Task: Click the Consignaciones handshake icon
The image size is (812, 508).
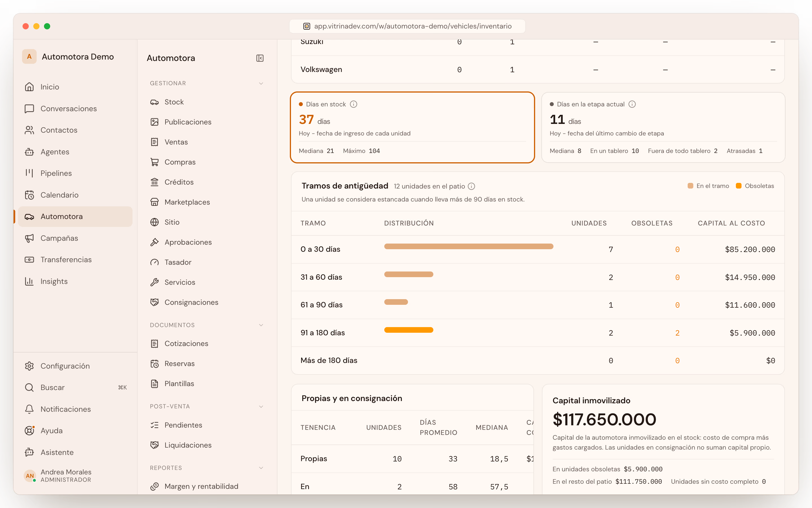Action: 154,302
